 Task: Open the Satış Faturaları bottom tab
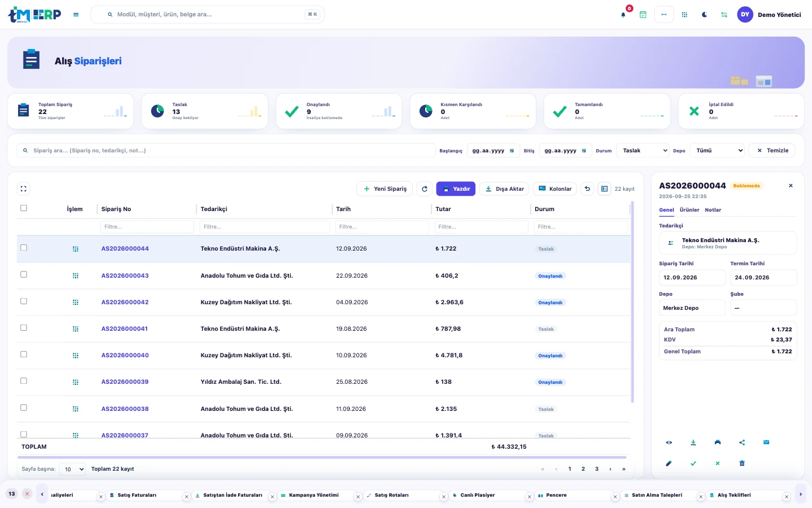136,496
